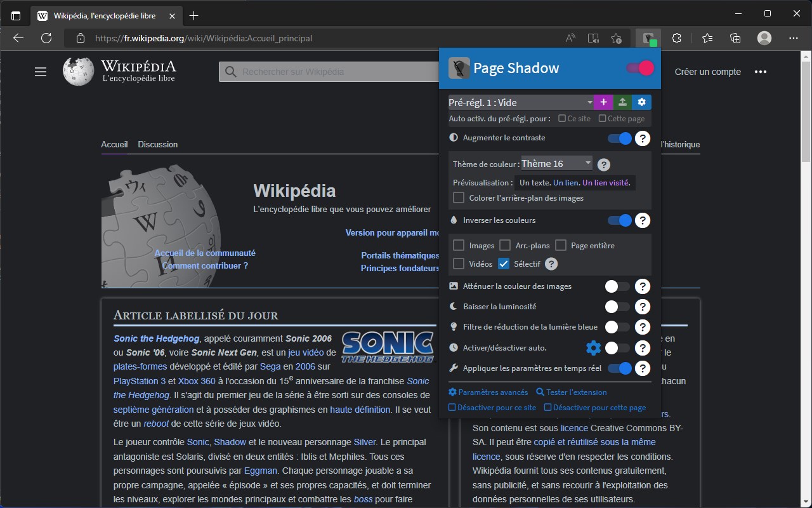Click the green load preset icon
This screenshot has height=508, width=812.
coord(622,102)
